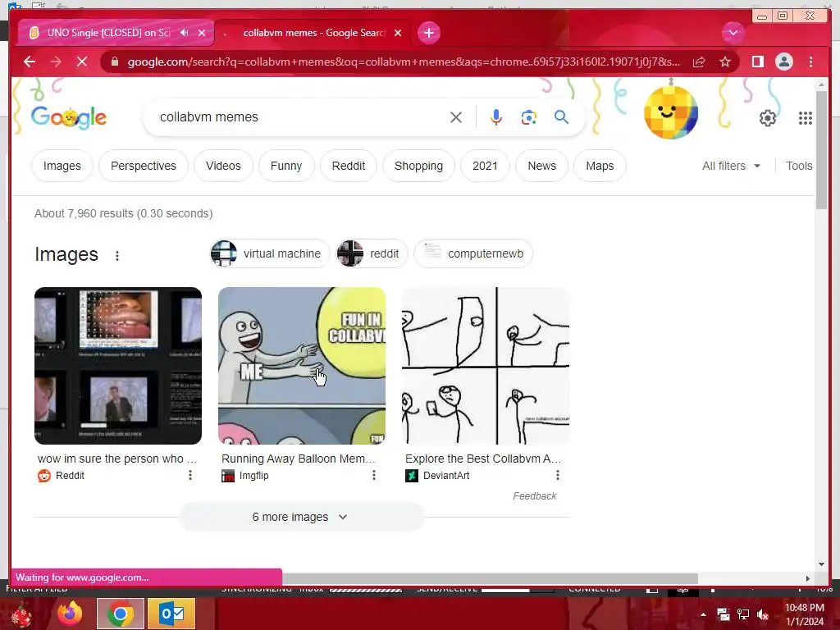Image resolution: width=840 pixels, height=630 pixels.
Task: Open more options for DeviantArt image
Action: click(x=558, y=475)
